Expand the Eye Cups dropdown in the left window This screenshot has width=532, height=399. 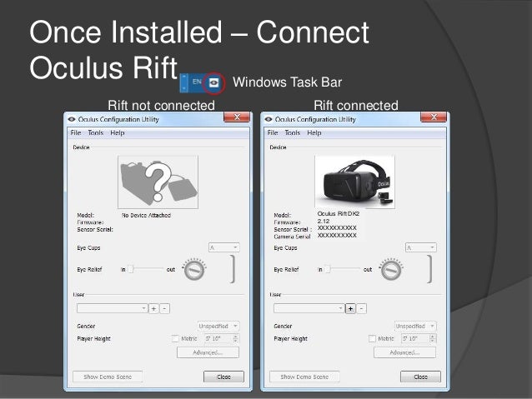tap(224, 247)
